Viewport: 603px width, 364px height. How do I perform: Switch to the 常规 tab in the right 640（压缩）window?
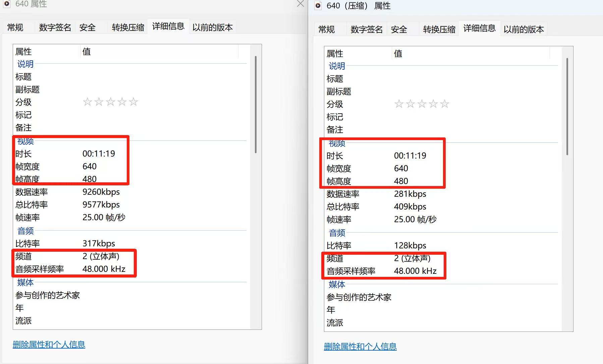point(326,29)
